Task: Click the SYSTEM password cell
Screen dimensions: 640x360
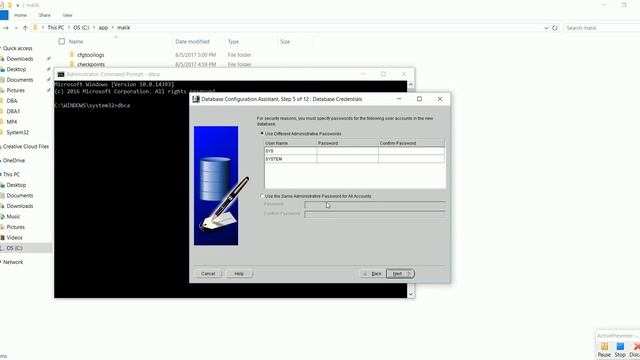Action: pos(347,159)
